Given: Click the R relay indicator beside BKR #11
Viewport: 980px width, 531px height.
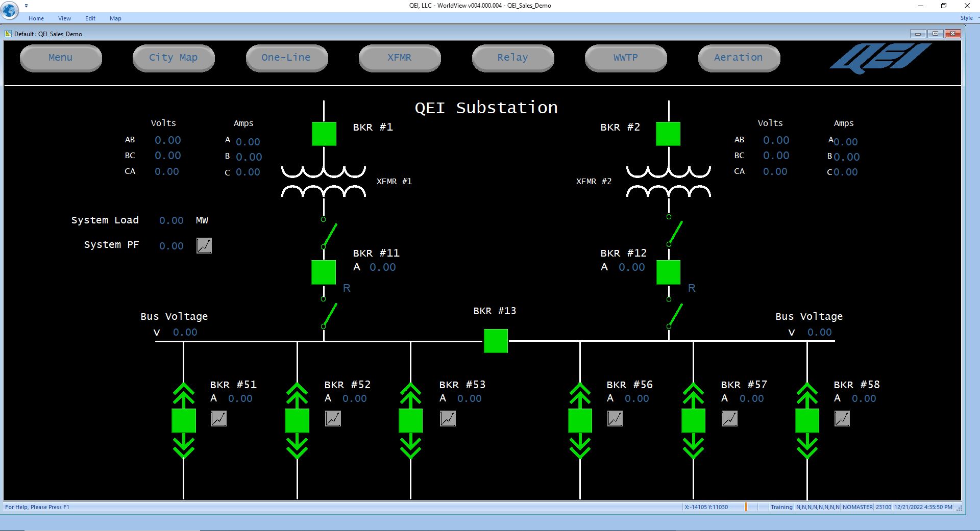Looking at the screenshot, I should point(347,288).
